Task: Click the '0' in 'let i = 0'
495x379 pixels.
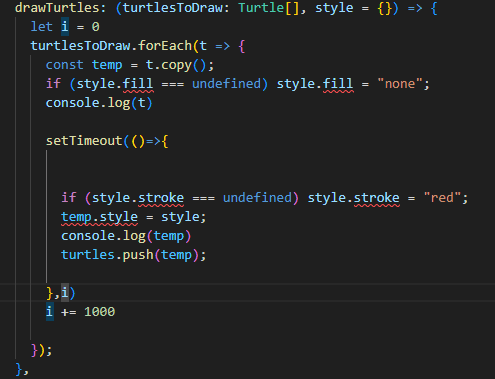Action: click(96, 27)
